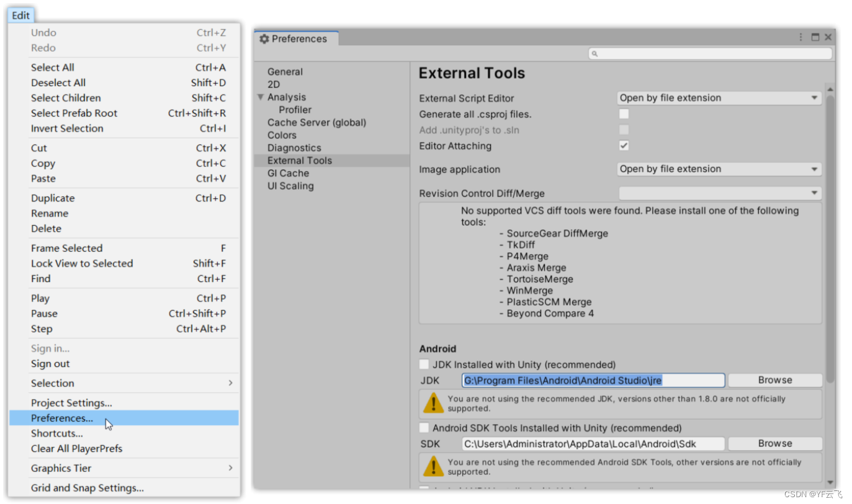Select Shortcuts... from the Edit menu
The width and height of the screenshot is (852, 504).
point(124,433)
